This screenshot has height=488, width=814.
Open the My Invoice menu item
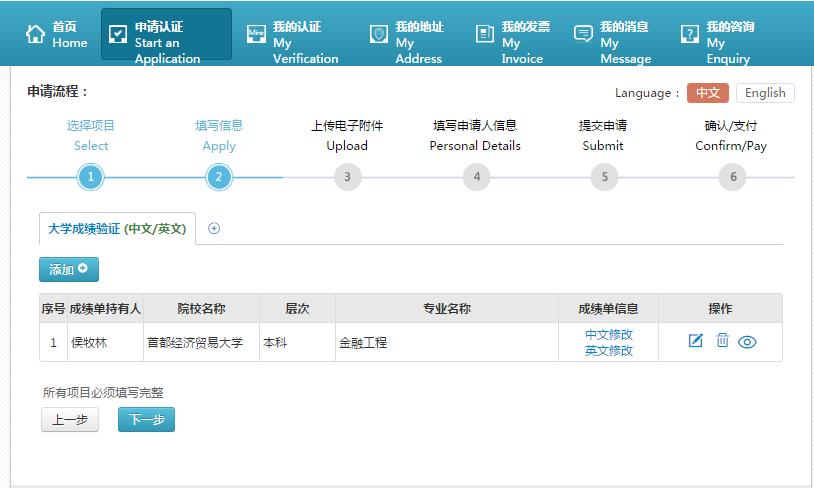(x=513, y=42)
